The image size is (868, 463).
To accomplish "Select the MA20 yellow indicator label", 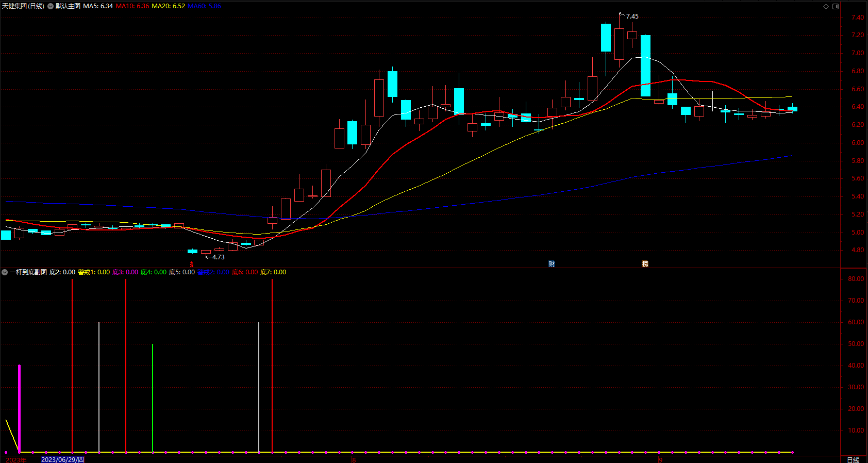I will pos(168,6).
